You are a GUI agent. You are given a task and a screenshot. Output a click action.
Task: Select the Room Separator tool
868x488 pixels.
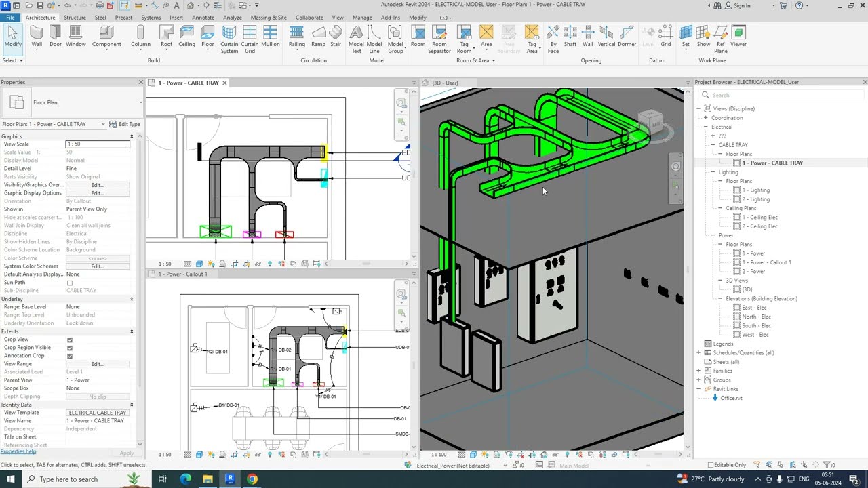(x=439, y=40)
